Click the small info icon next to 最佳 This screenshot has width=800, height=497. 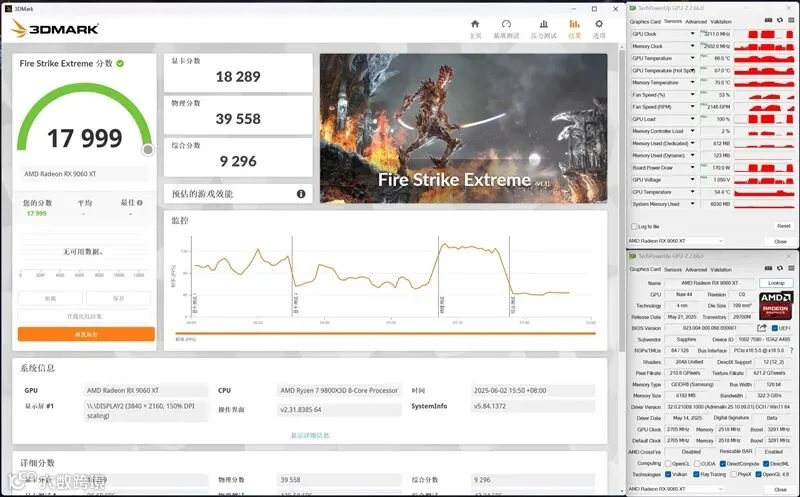click(x=140, y=203)
